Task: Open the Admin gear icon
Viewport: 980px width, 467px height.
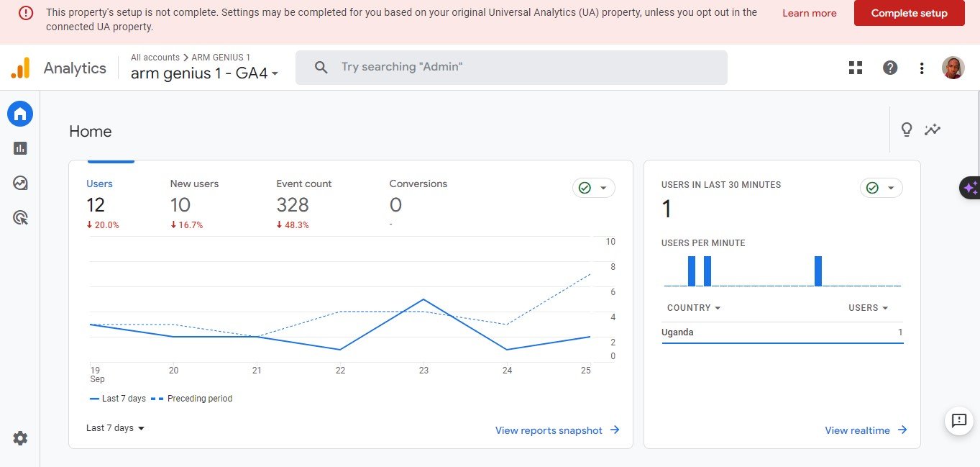Action: (x=20, y=438)
